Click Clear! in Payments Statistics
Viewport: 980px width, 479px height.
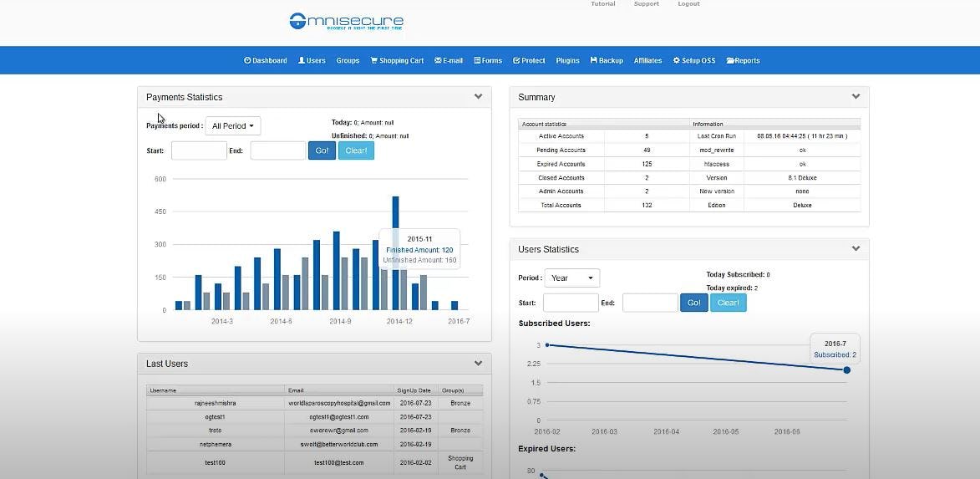tap(356, 150)
